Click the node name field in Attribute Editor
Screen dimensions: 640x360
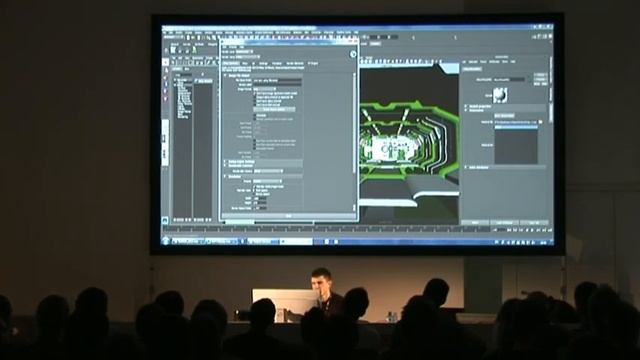point(509,80)
